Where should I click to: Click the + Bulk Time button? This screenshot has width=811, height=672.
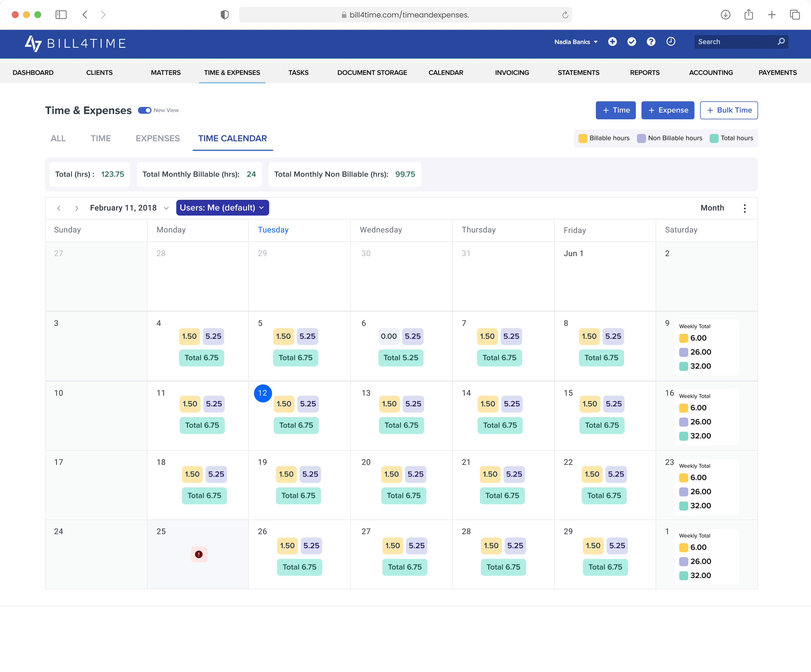729,111
